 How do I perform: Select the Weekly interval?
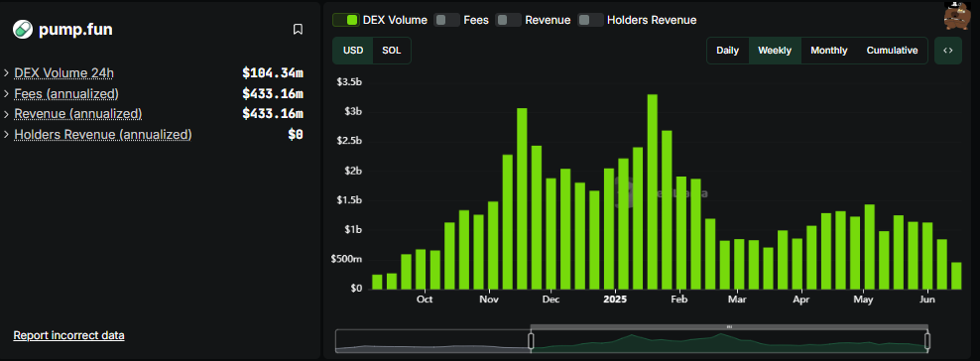[775, 51]
